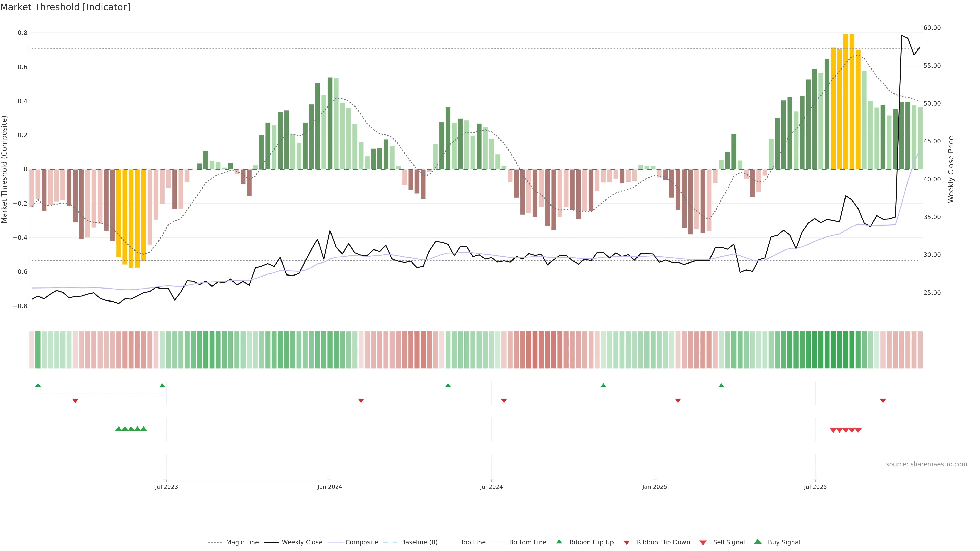The image size is (980, 551).
Task: Toggle the Composite legend entry
Action: pos(361,542)
